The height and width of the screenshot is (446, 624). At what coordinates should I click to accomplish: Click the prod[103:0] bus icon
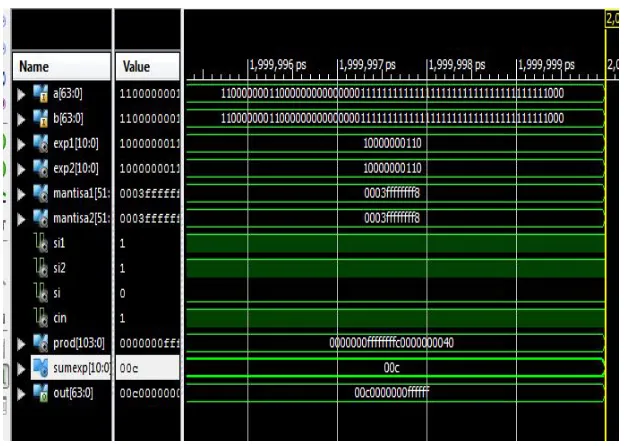click(41, 343)
